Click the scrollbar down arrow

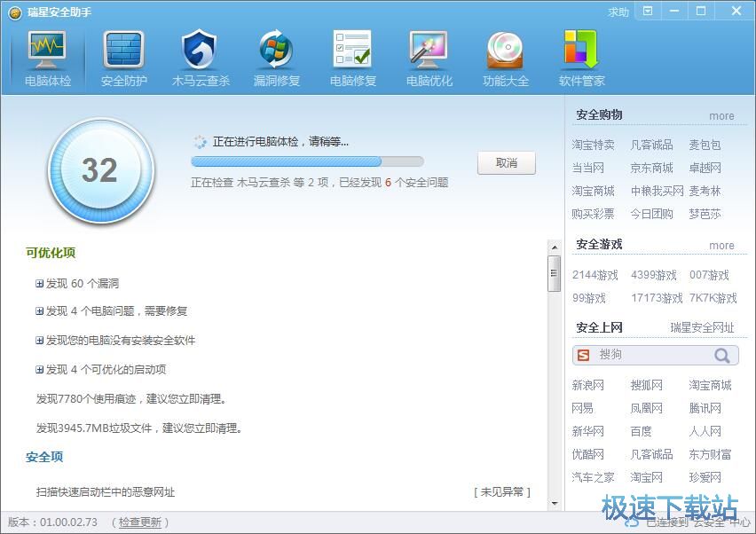[x=555, y=504]
